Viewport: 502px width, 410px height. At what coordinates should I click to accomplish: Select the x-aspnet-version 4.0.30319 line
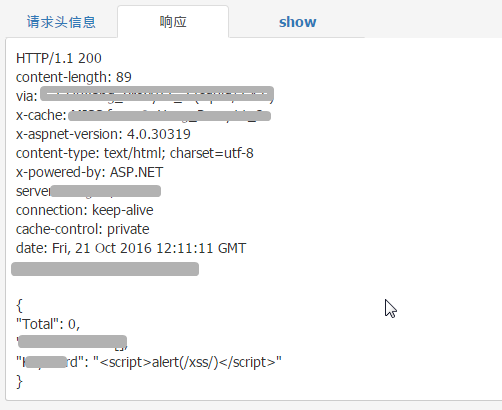[x=103, y=134]
